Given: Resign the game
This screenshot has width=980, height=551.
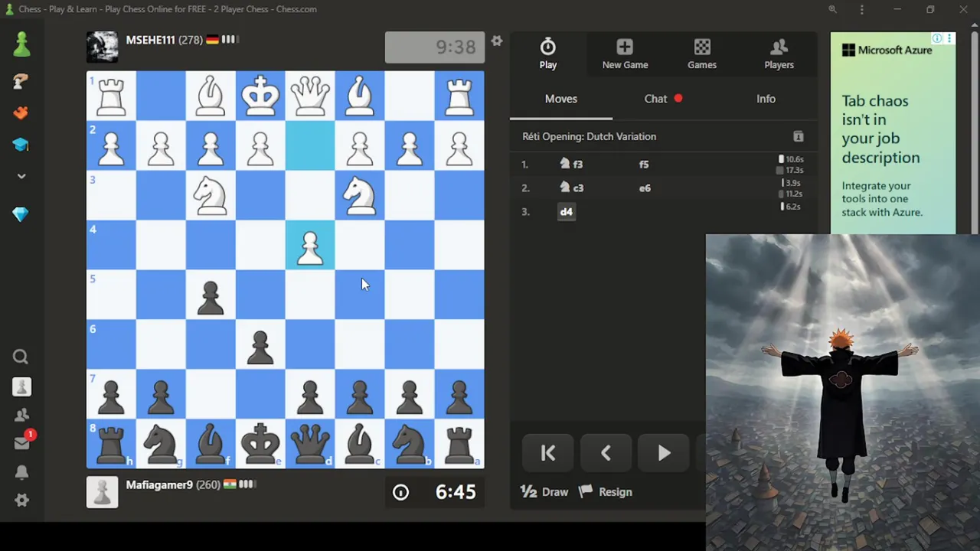Looking at the screenshot, I should click(606, 492).
